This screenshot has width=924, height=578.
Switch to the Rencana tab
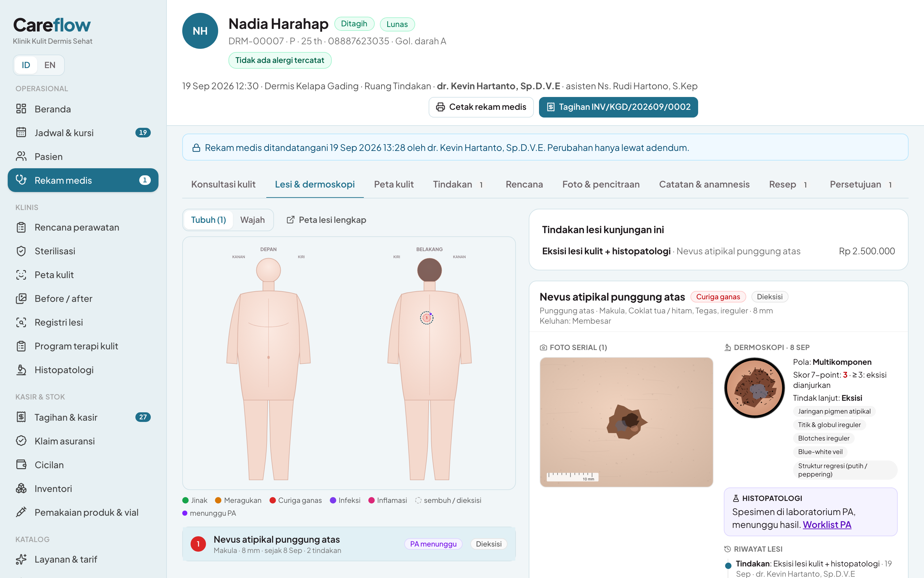click(524, 184)
